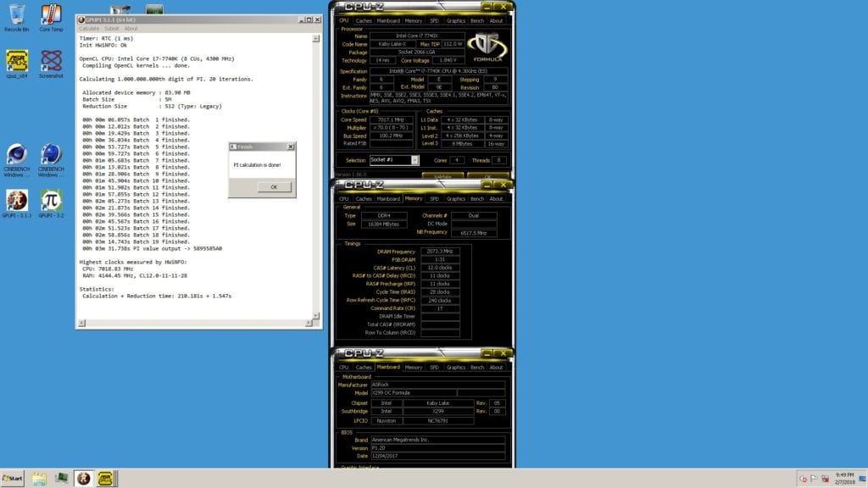This screenshot has height=488, width=868.
Task: Open the file explorer taskbar icon
Action: point(39,479)
